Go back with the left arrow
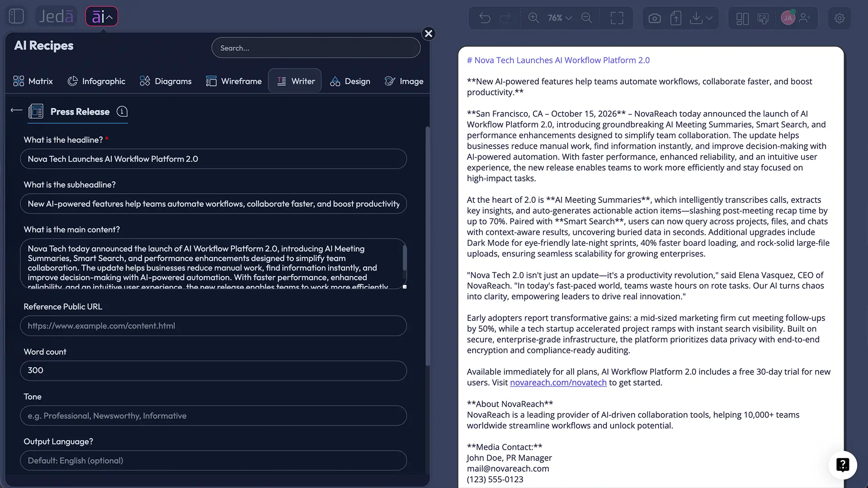Image resolution: width=868 pixels, height=488 pixels. pos(16,110)
